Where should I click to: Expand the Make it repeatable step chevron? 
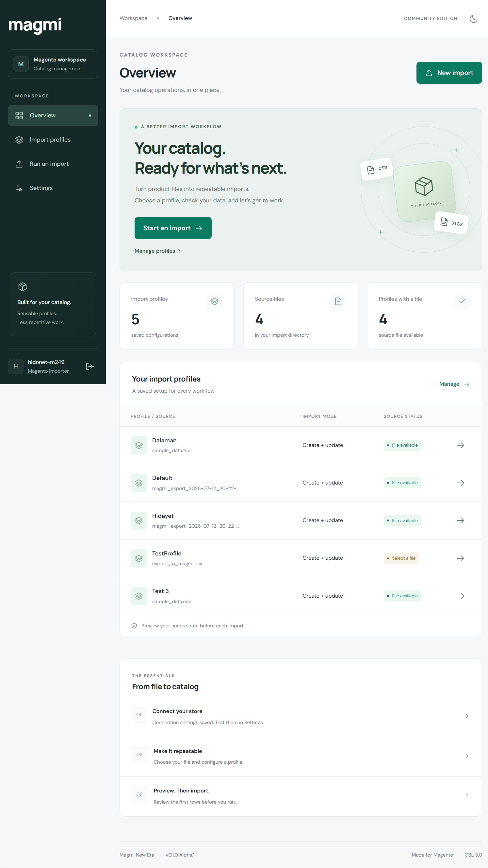467,756
